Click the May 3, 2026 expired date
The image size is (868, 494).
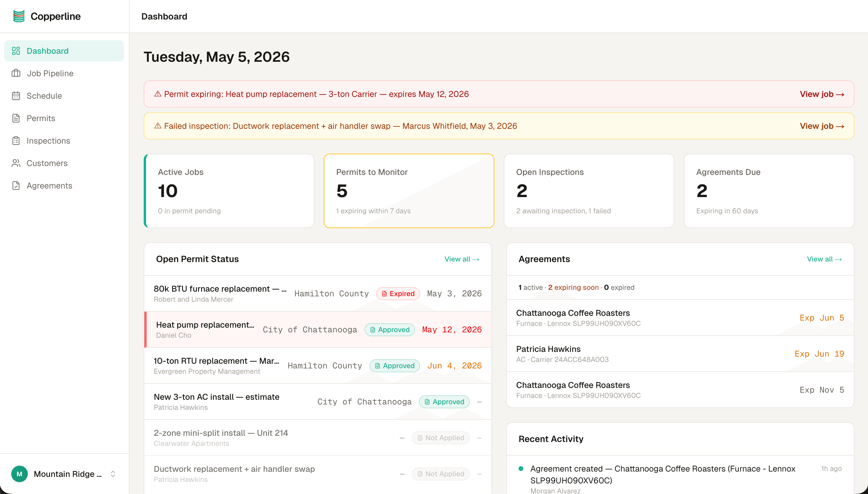coord(454,293)
